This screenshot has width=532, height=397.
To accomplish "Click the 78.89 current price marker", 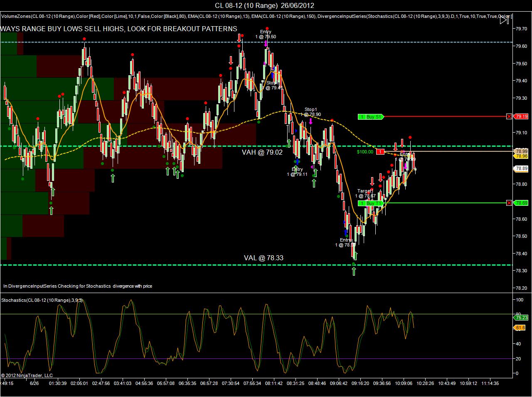I will (x=521, y=168).
